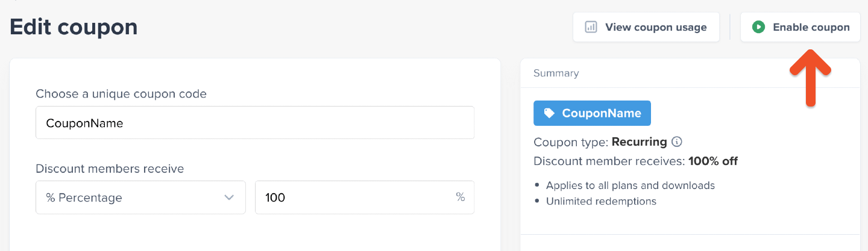Focus the unique coupon code input field
The image size is (868, 251).
pos(254,123)
